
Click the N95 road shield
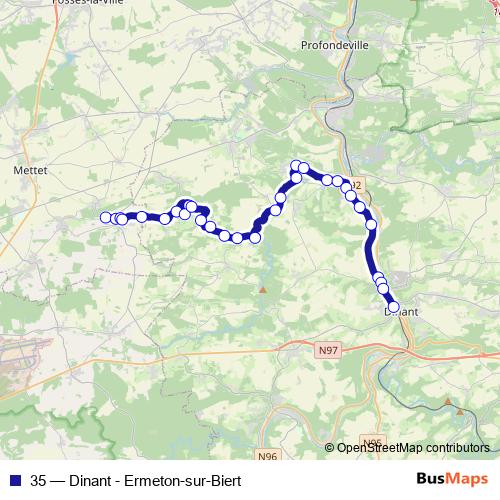coord(373,441)
